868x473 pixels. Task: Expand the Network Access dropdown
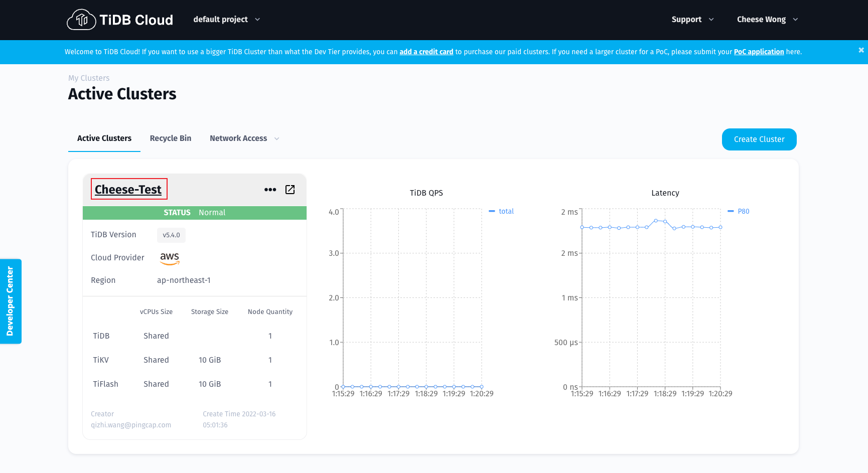coord(244,138)
